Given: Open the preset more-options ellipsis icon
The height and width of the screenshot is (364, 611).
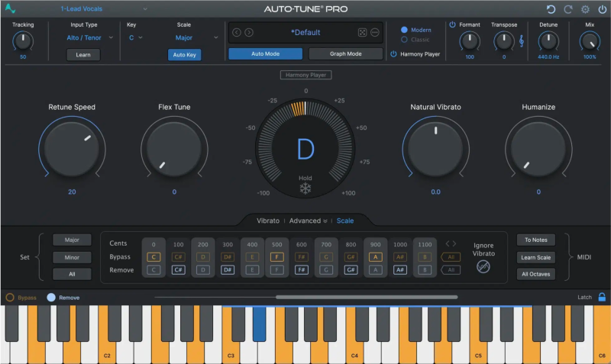Looking at the screenshot, I should click(x=375, y=32).
